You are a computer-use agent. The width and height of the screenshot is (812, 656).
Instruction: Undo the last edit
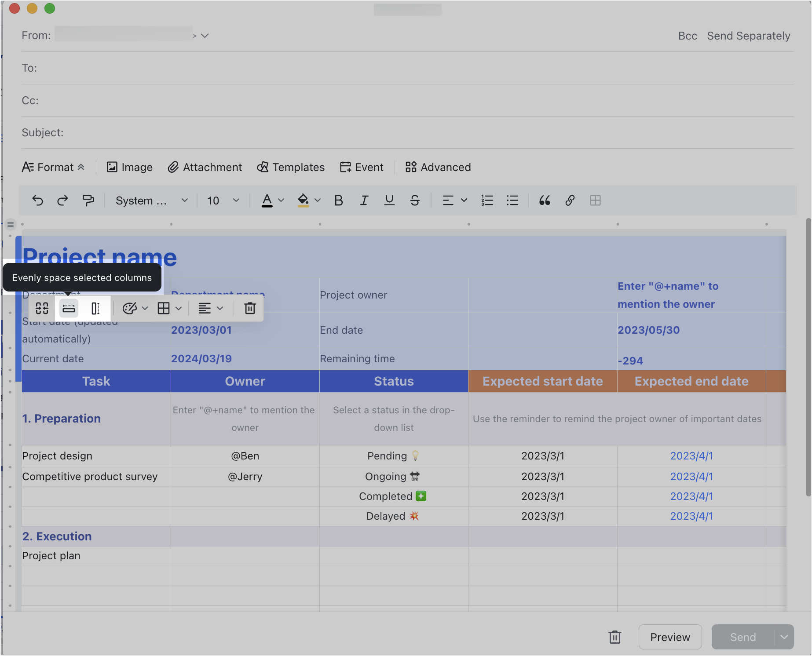[x=38, y=200]
